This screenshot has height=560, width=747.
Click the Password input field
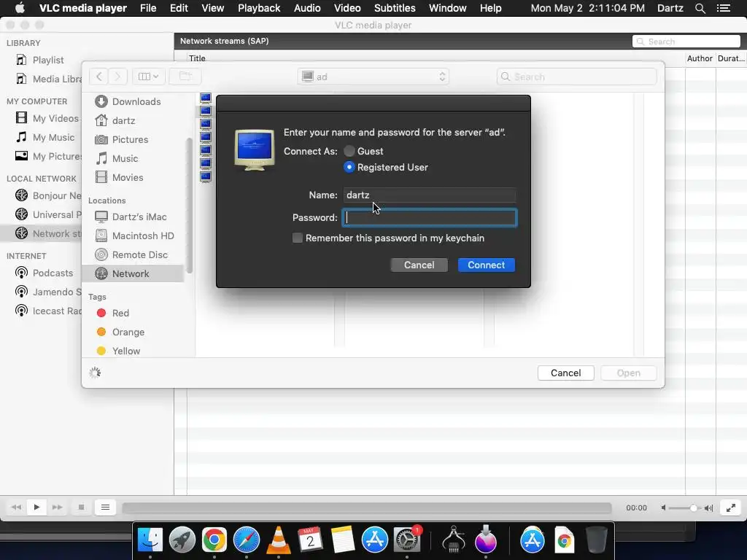point(429,217)
